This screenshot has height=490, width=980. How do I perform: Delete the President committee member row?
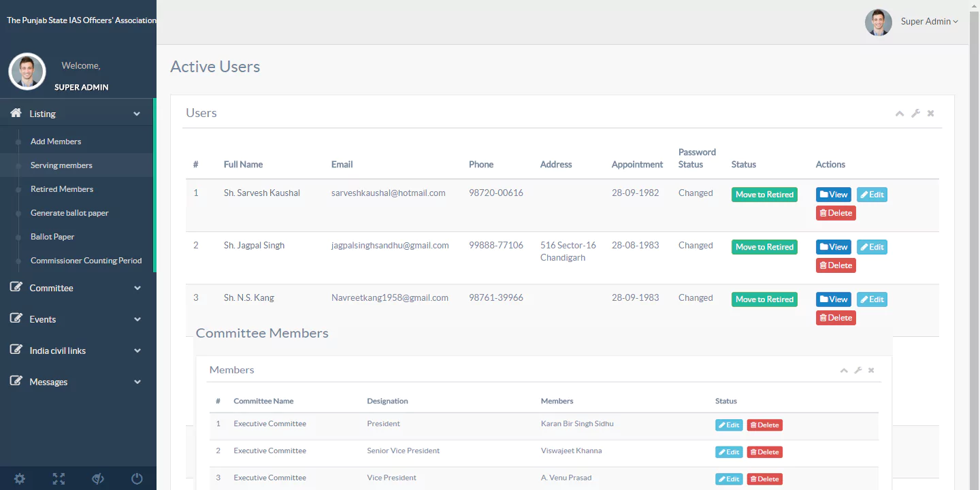(x=765, y=425)
